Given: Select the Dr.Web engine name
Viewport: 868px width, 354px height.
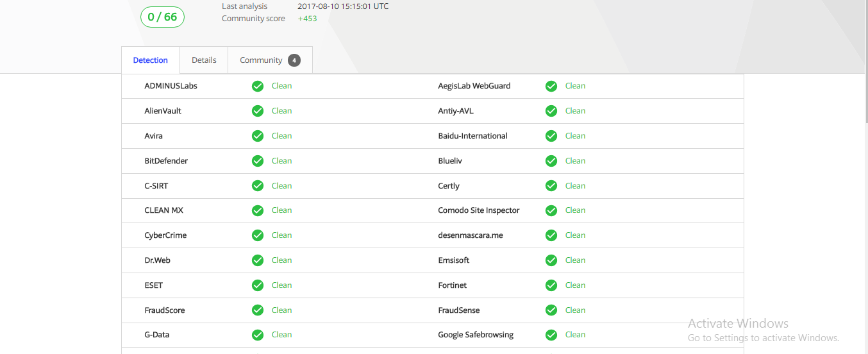Looking at the screenshot, I should 158,260.
